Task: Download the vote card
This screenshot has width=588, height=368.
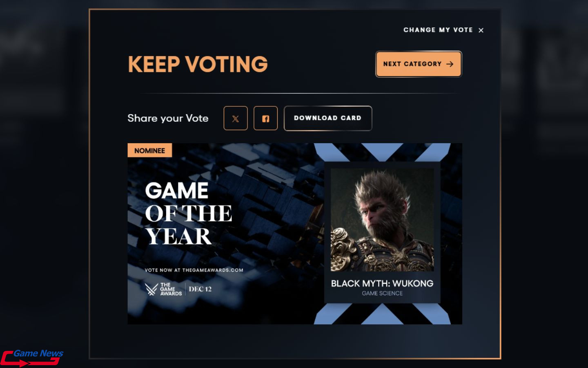Action: point(328,118)
